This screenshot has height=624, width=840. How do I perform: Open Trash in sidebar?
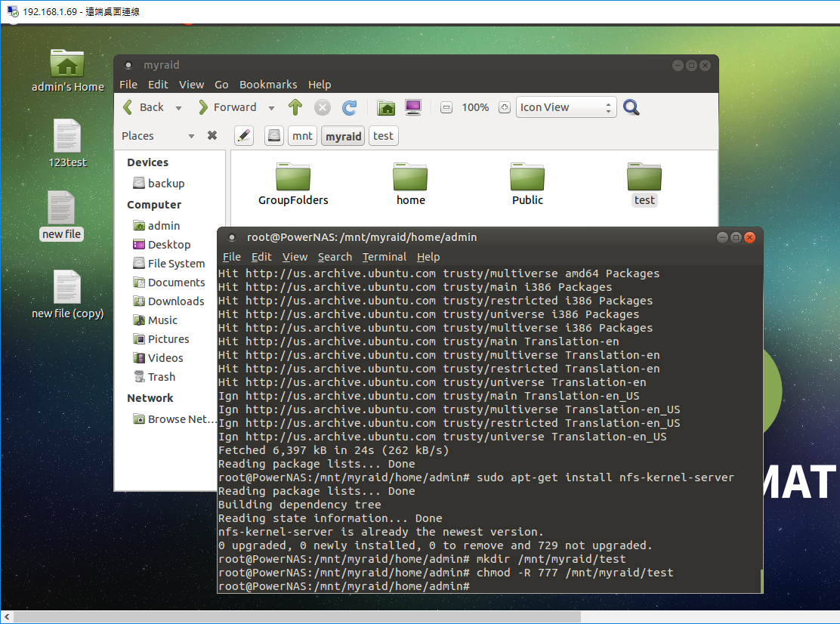point(154,377)
